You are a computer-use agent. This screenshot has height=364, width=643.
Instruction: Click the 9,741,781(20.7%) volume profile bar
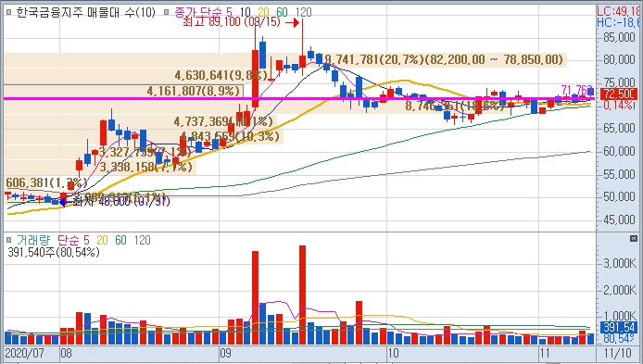[285, 60]
